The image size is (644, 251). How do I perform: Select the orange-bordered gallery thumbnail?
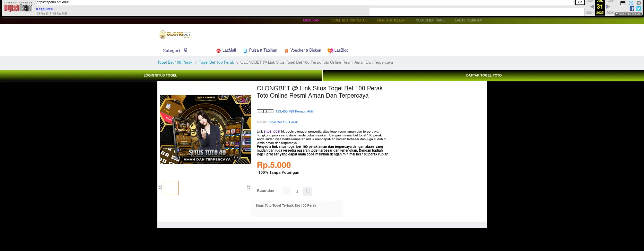171,188
